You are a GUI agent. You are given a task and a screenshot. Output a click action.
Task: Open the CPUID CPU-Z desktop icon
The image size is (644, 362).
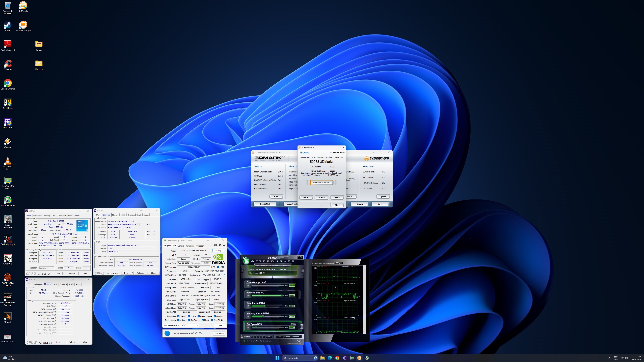(8, 123)
